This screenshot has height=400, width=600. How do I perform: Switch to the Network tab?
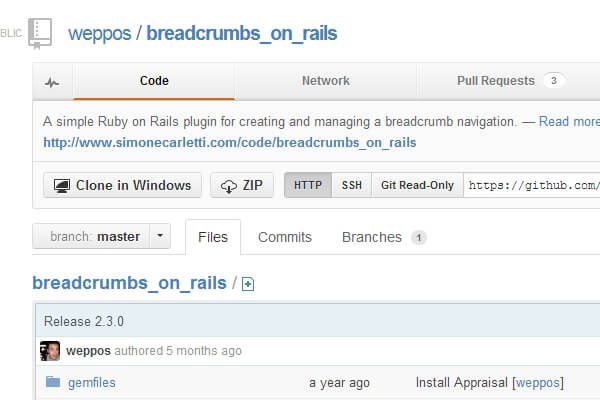325,81
